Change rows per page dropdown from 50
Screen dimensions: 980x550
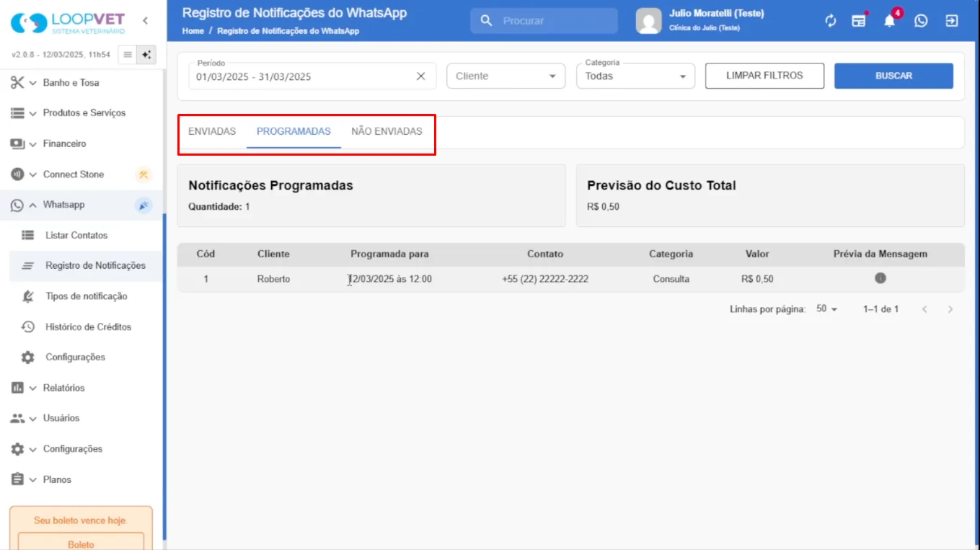[x=826, y=309]
